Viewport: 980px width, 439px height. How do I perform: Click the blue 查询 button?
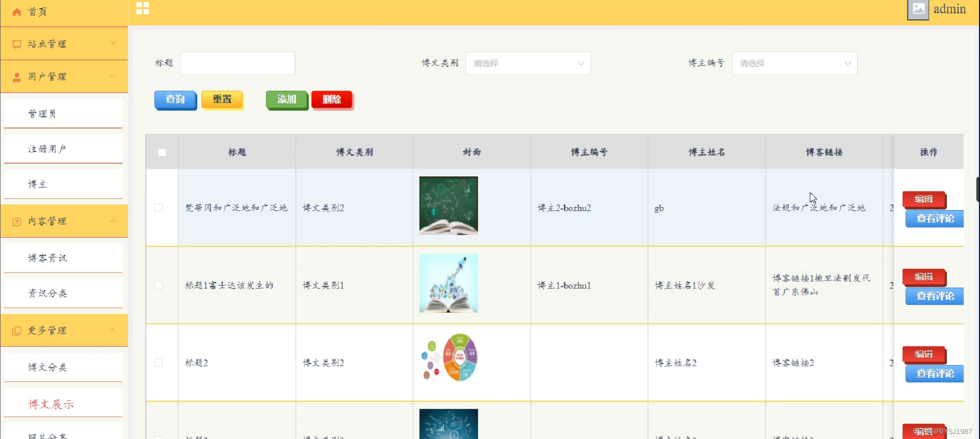(x=175, y=100)
